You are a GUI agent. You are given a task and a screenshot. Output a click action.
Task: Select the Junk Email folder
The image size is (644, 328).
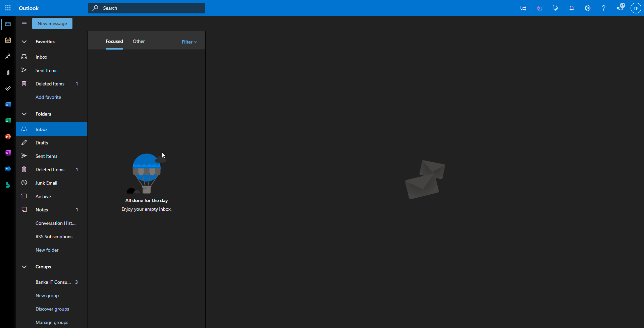[x=46, y=183]
